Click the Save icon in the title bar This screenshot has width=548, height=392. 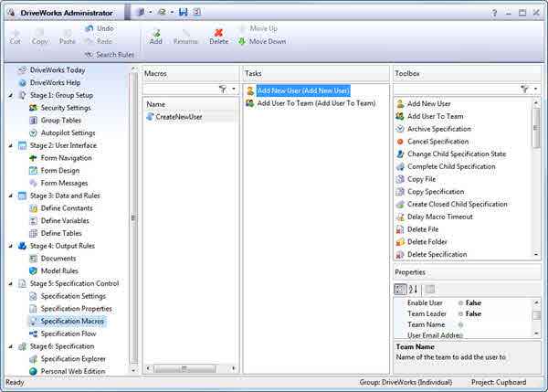[183, 13]
